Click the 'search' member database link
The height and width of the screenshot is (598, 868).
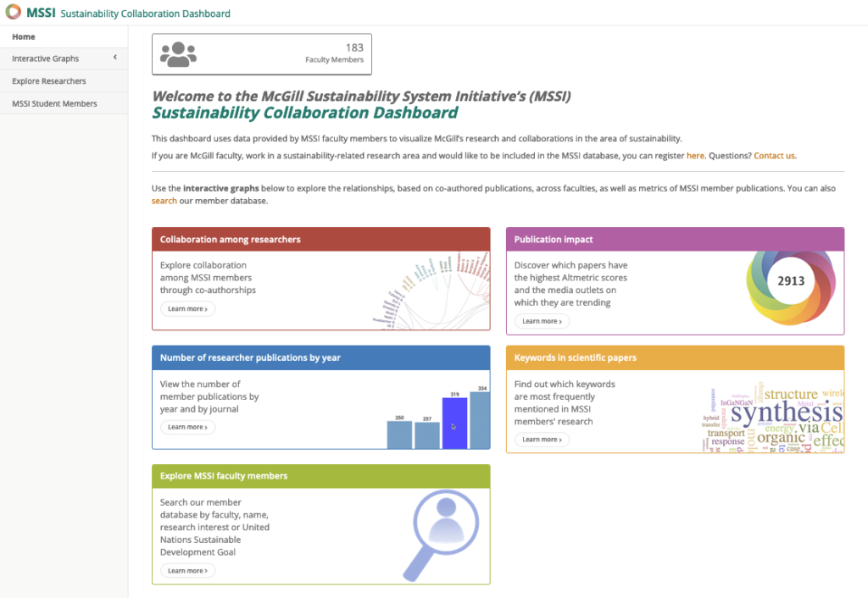point(164,201)
